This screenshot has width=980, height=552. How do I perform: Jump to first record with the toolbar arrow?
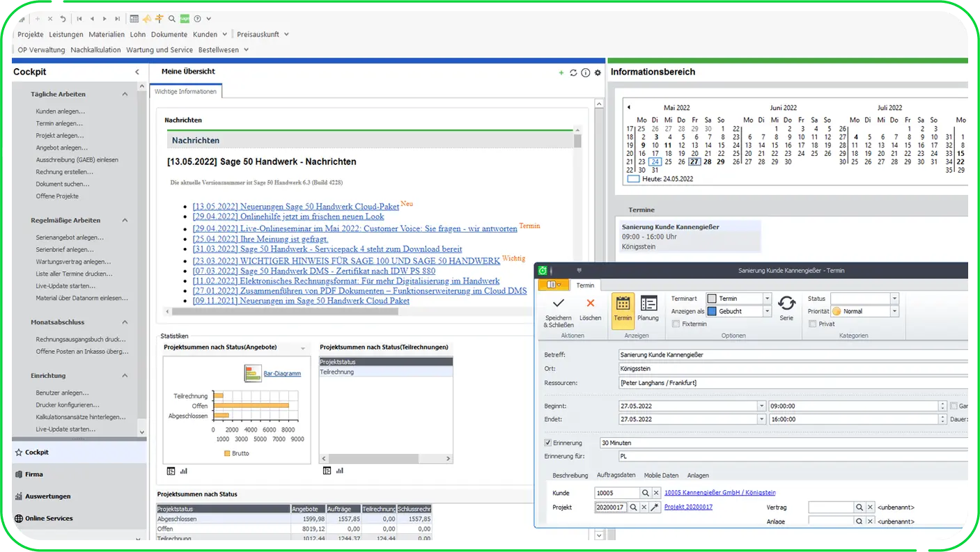79,19
